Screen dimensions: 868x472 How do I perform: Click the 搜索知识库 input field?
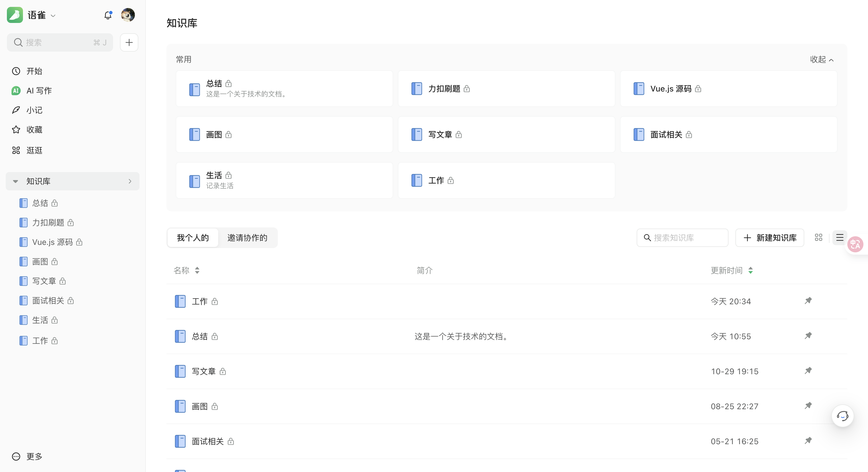pos(687,238)
